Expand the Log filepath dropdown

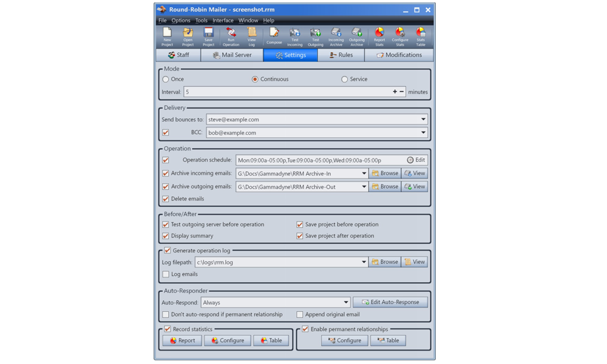(364, 262)
